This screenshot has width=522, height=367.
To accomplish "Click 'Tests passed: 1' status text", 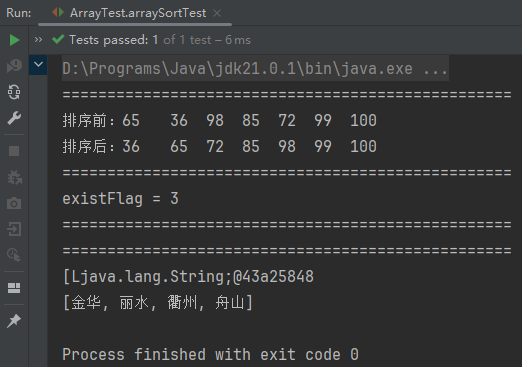I will pyautogui.click(x=113, y=40).
